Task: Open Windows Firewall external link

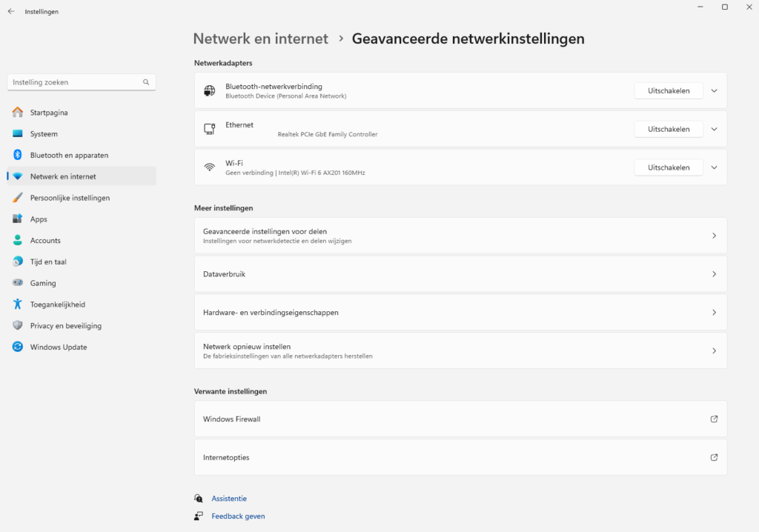Action: click(460, 419)
